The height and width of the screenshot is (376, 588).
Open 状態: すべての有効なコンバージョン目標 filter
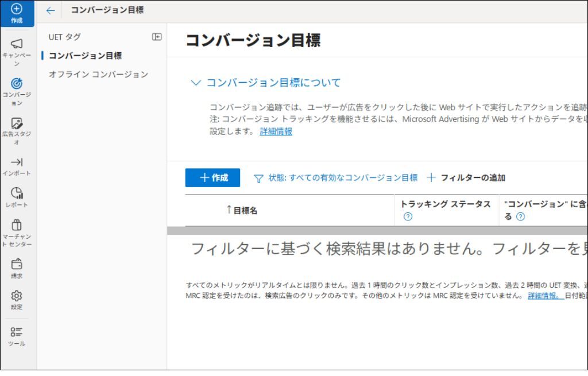(x=343, y=178)
